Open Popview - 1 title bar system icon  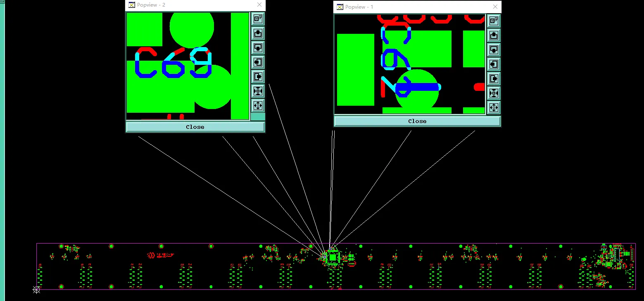pyautogui.click(x=340, y=7)
